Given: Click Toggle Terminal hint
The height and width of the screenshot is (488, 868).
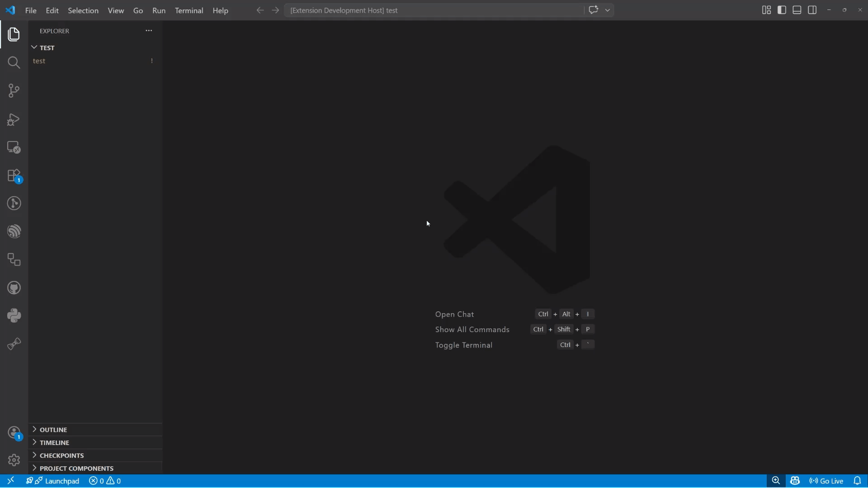Looking at the screenshot, I should click(x=463, y=345).
